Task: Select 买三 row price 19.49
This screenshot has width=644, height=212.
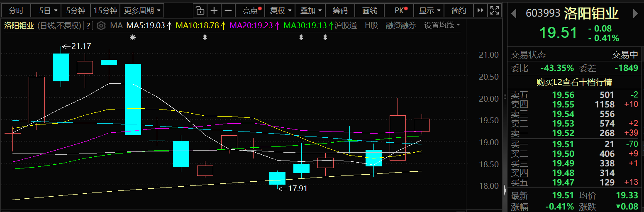Action: coord(563,163)
